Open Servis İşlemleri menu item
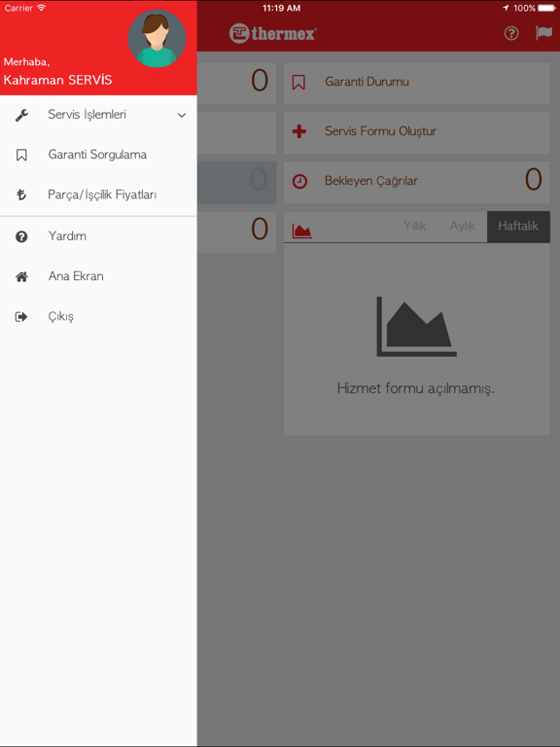The height and width of the screenshot is (747, 560). pyautogui.click(x=98, y=115)
